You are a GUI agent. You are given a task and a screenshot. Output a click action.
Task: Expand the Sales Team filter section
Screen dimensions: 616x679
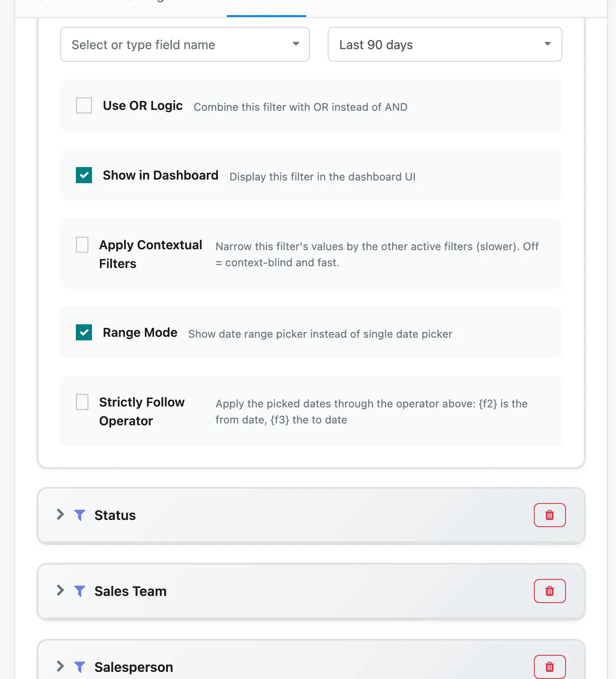point(60,591)
